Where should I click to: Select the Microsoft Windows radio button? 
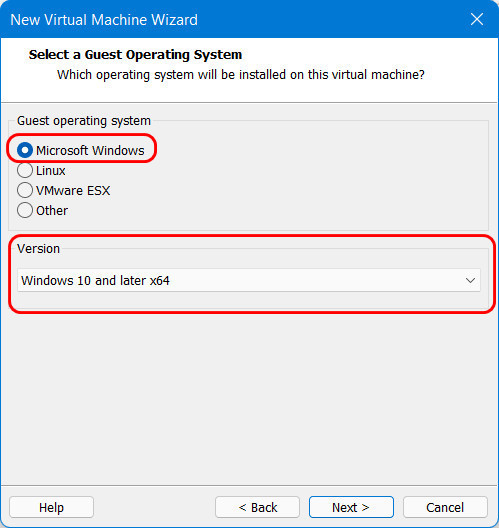(x=25, y=150)
